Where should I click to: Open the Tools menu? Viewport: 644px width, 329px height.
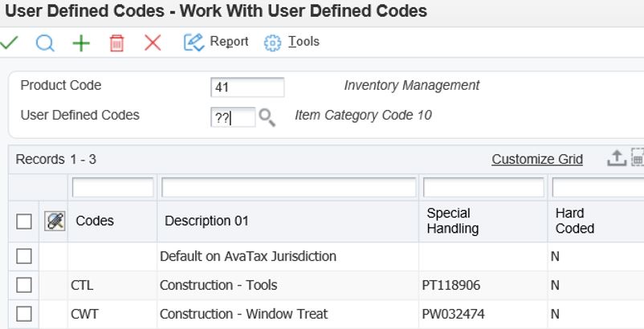click(292, 42)
